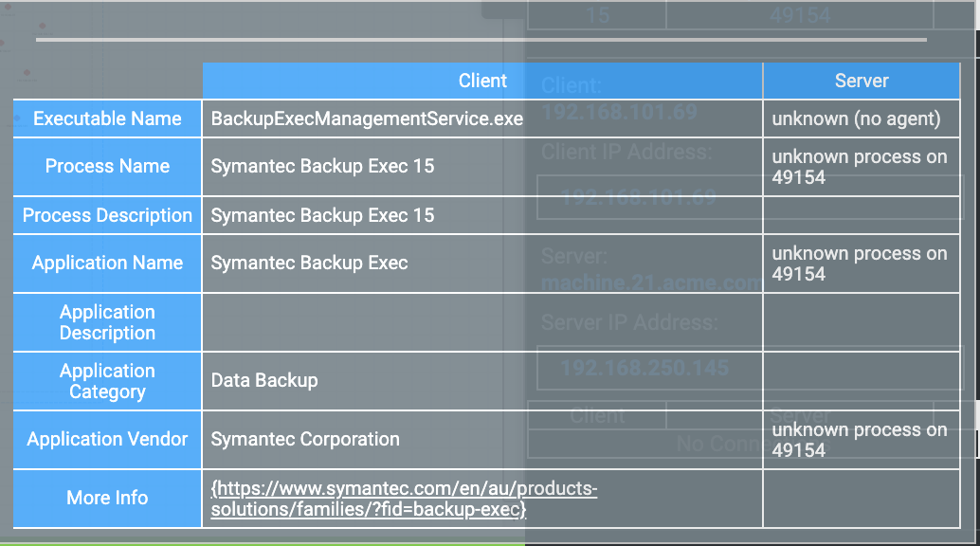
Task: Select the Data Backup category cell
Action: click(264, 380)
